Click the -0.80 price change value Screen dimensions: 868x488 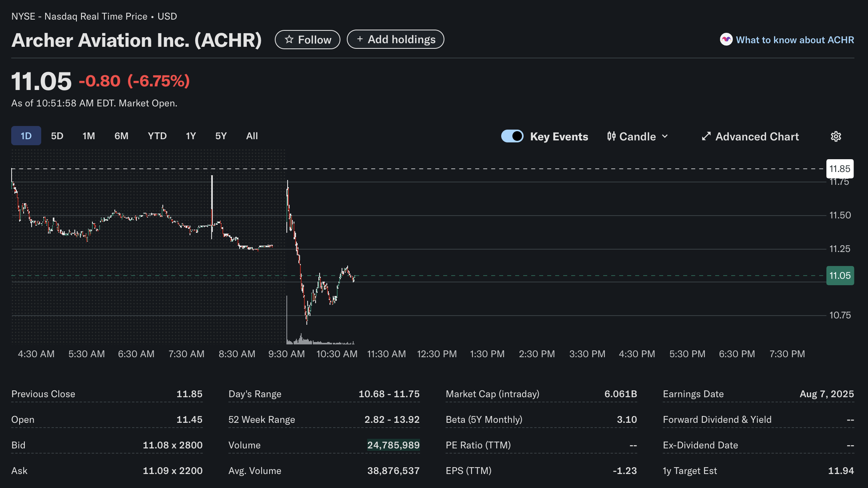[100, 81]
